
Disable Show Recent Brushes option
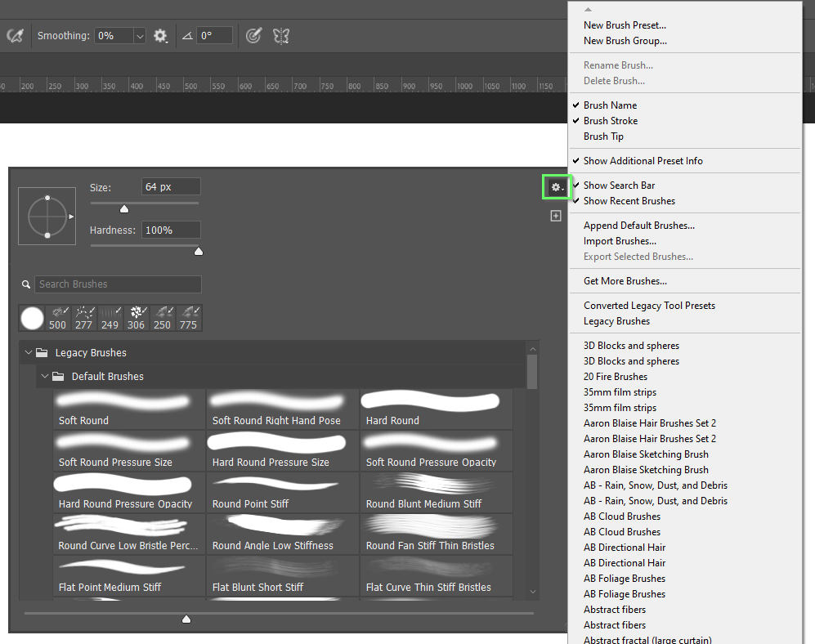coord(629,201)
